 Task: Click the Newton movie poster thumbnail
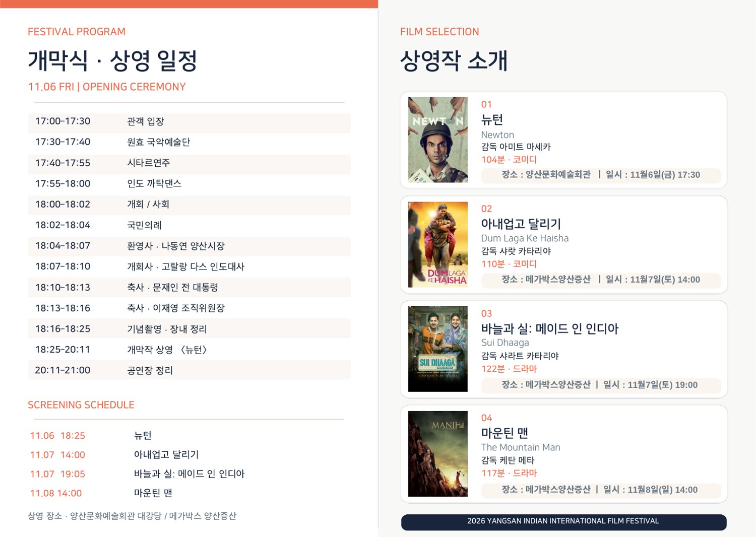(438, 140)
